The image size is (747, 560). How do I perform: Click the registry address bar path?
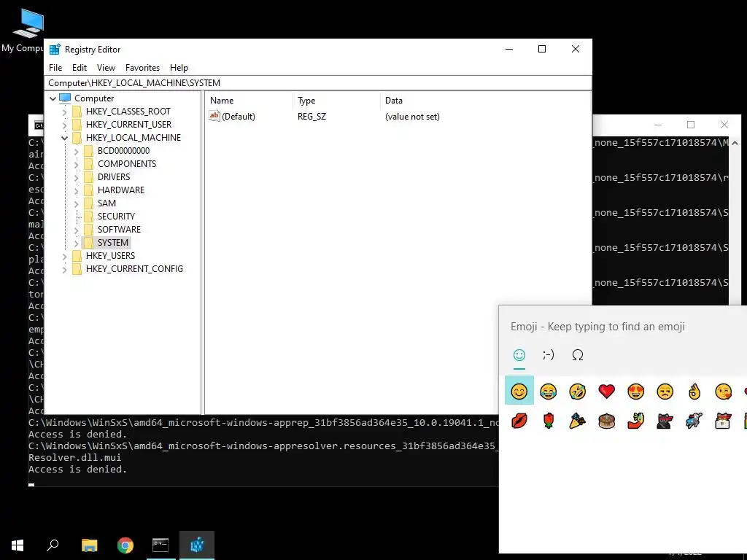(318, 83)
